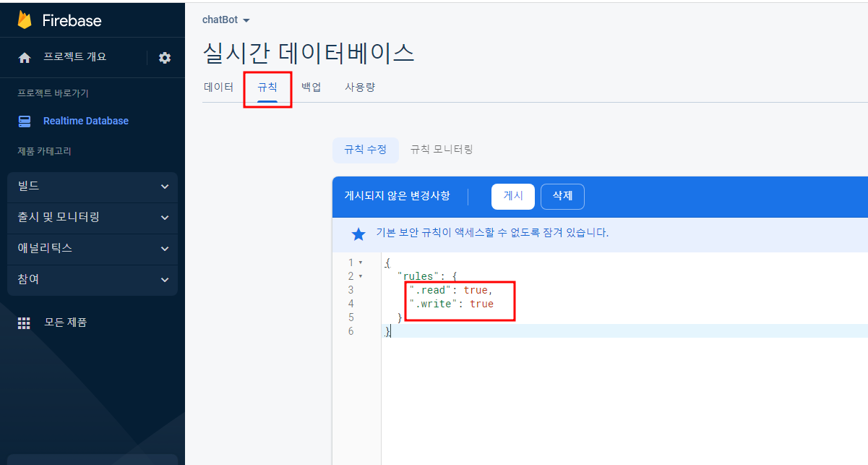This screenshot has height=465, width=868.
Task: Click the ".write": true rule line
Action: (451, 304)
